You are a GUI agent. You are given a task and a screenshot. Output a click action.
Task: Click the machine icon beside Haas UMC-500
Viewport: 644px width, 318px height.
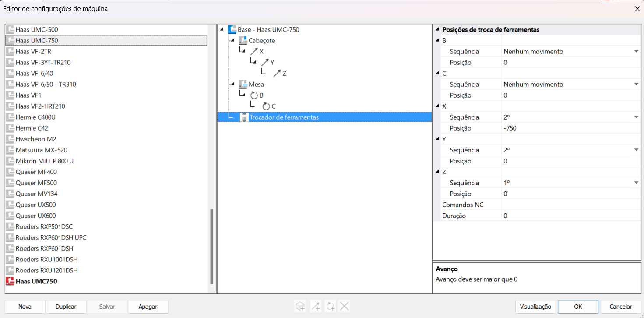pyautogui.click(x=10, y=29)
